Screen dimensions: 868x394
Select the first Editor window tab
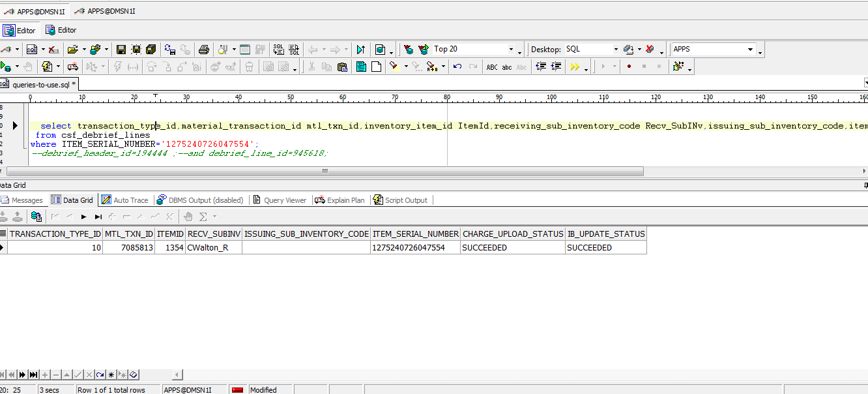20,30
